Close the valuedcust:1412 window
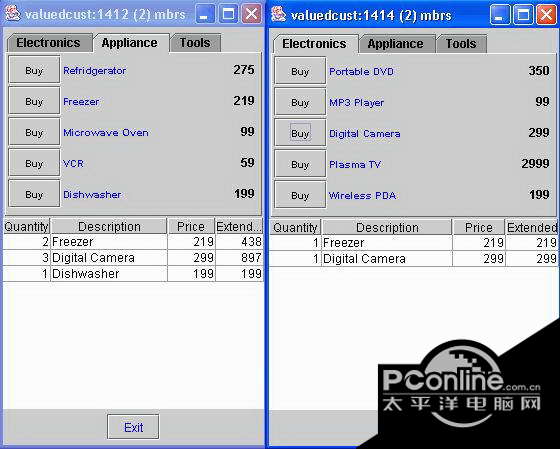The height and width of the screenshot is (449, 560). pos(251,14)
